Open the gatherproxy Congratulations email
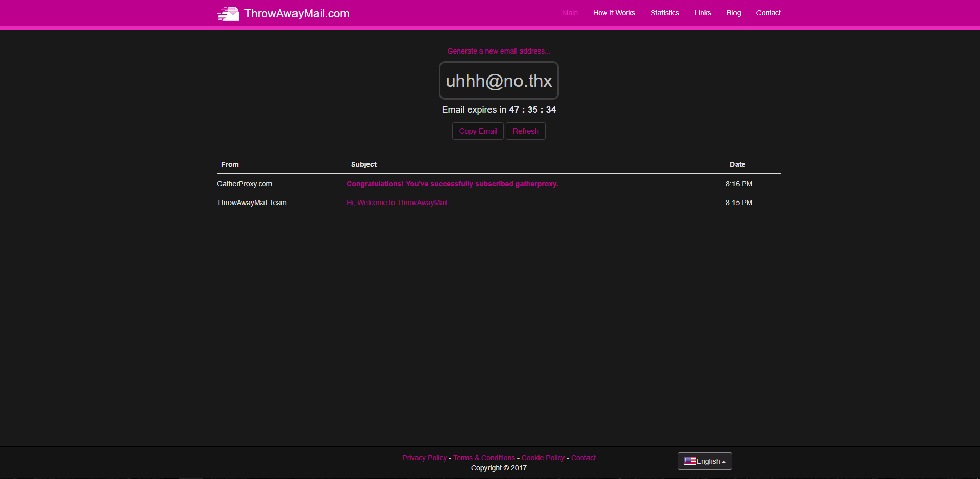980x479 pixels. tap(452, 184)
